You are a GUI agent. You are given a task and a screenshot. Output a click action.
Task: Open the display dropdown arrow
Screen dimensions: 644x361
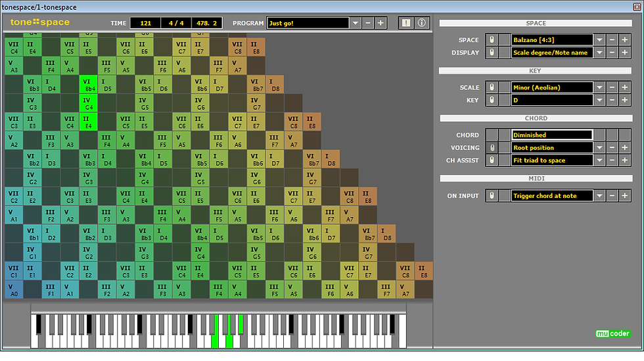(599, 53)
